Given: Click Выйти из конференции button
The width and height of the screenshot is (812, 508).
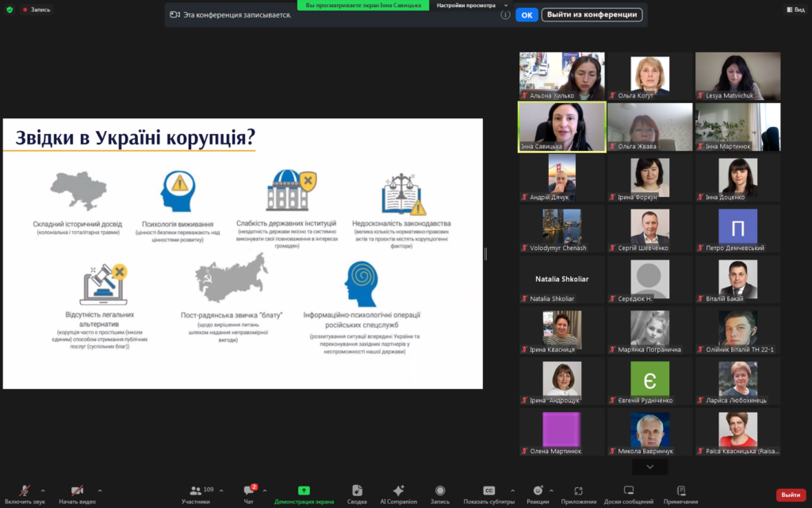Looking at the screenshot, I should (x=592, y=14).
